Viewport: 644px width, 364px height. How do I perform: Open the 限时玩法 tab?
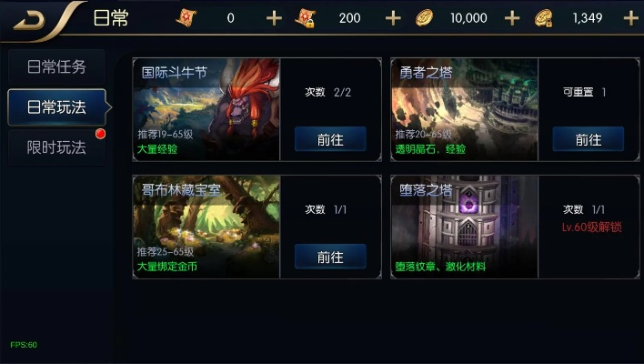(x=56, y=147)
